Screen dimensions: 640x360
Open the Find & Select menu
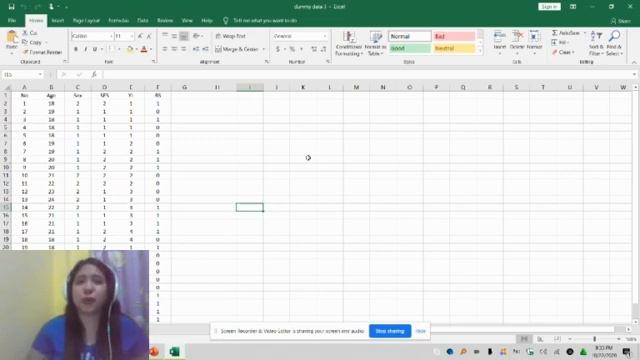pos(614,43)
